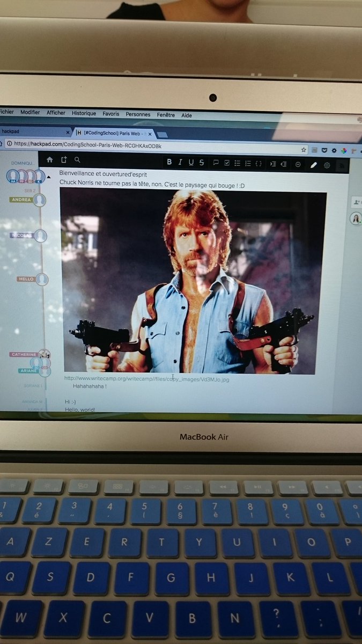Image resolution: width=362 pixels, height=644 pixels.
Task: Click the invite user icon on the right edge
Action: point(356,202)
